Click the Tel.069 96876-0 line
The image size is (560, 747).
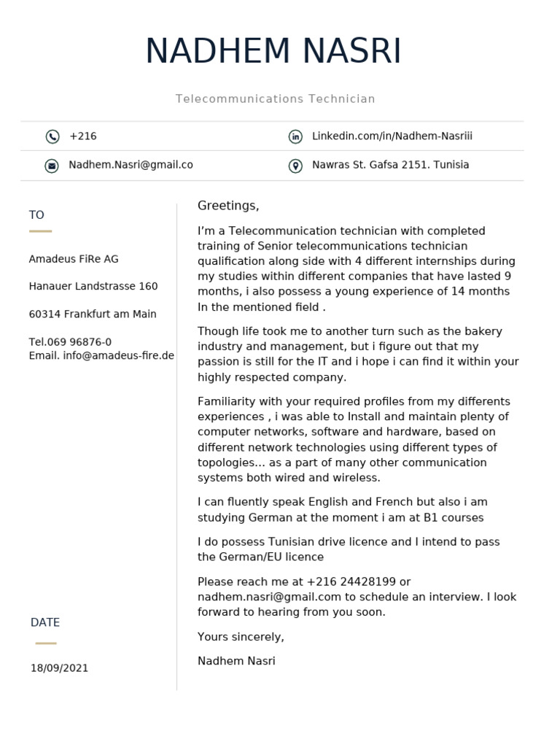[x=70, y=342]
